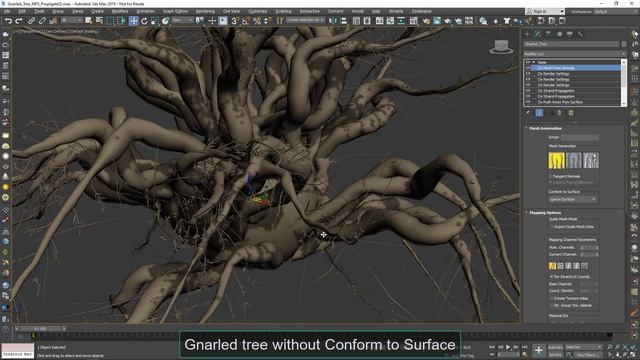Open the Graph Editors menu
The height and width of the screenshot is (360, 640).
176,11
